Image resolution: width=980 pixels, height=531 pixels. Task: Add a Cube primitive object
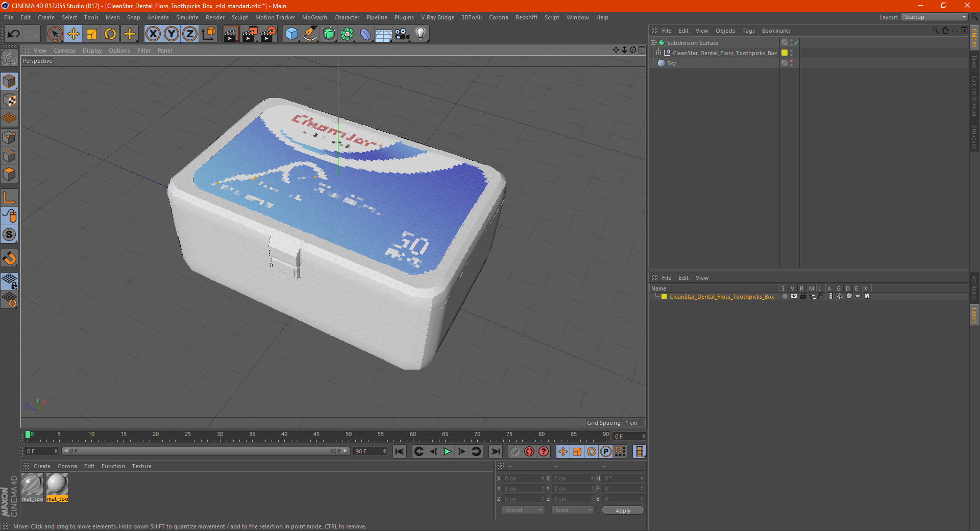291,34
